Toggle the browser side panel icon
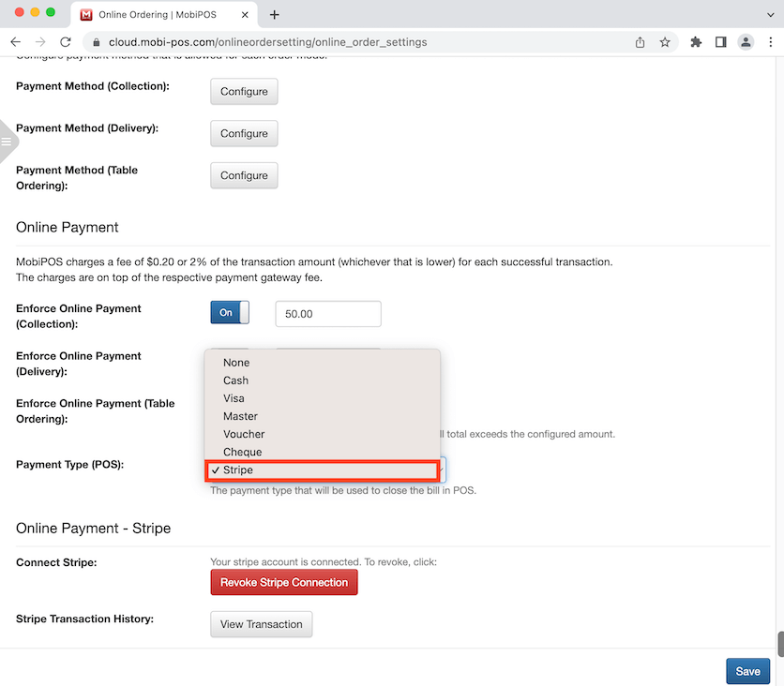The width and height of the screenshot is (784, 686). [720, 42]
